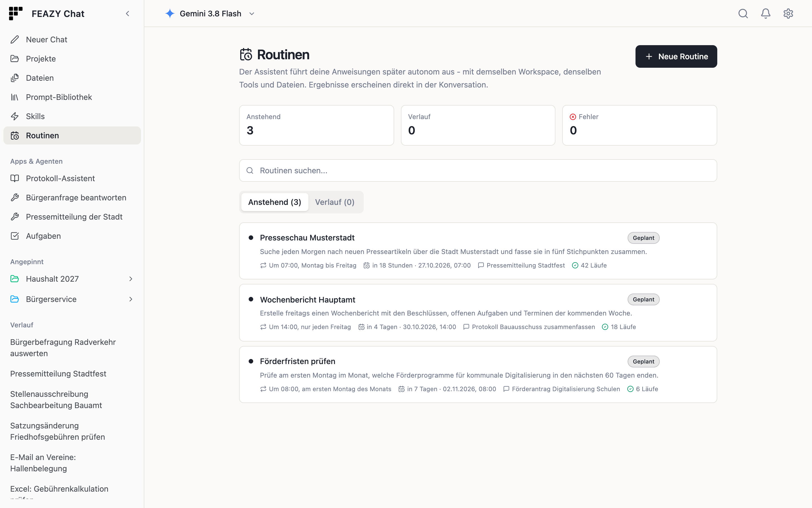
Task: Click the files icon beside Dateien
Action: click(x=15, y=78)
